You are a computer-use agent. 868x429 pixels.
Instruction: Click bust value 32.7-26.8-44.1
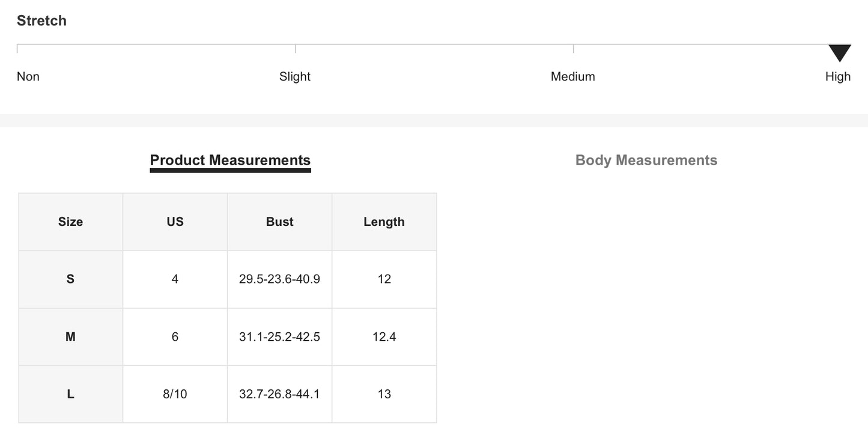pyautogui.click(x=279, y=395)
